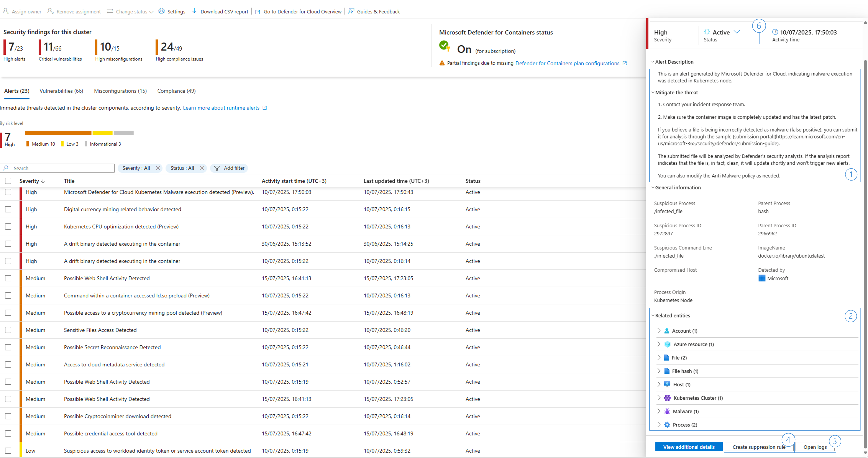
Task: Open Go to Defender for Cloud Overview
Action: [302, 11]
